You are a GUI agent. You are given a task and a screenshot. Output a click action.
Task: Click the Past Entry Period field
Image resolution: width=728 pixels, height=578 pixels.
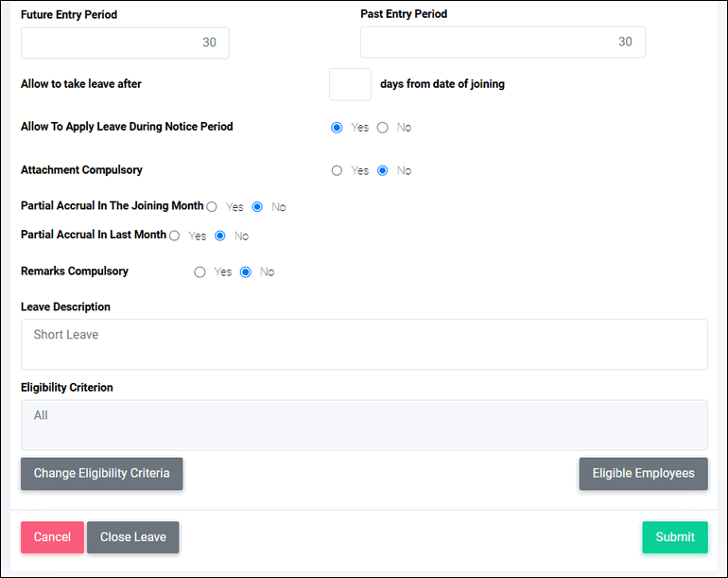[x=503, y=42]
